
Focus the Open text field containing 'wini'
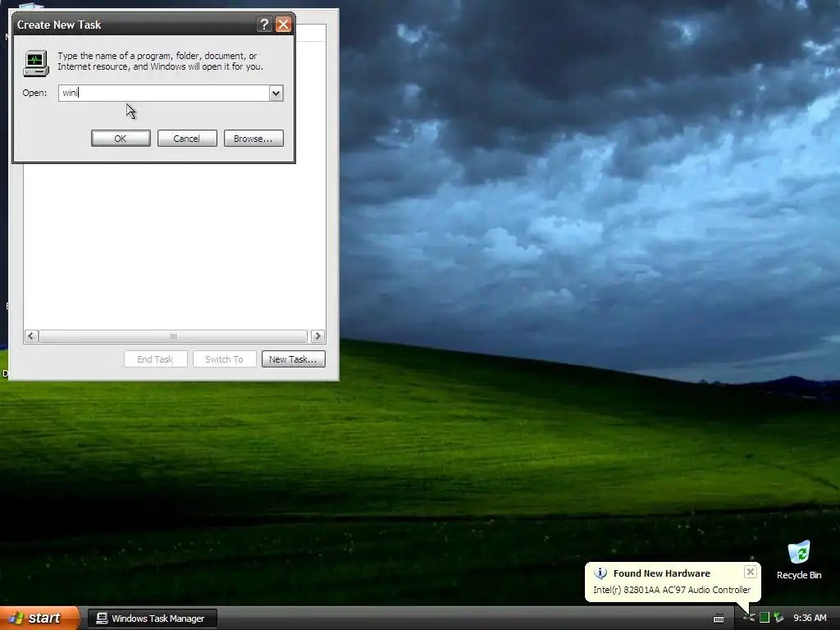pos(164,94)
